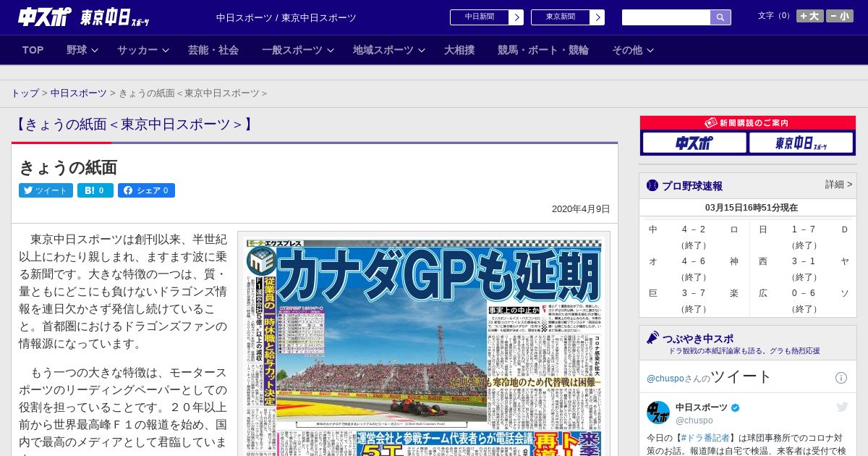The image size is (868, 456).
Task: Open the 野球 menu
Action: [x=77, y=50]
